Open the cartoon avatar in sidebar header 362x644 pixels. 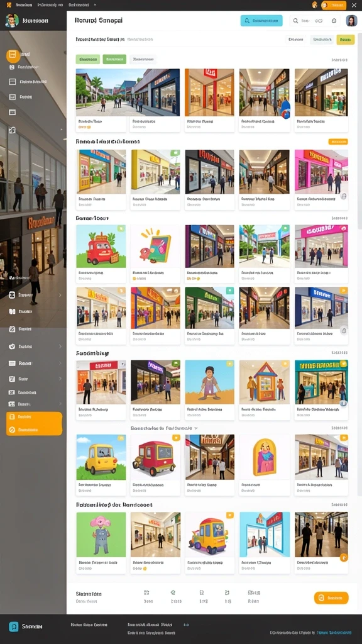click(x=12, y=20)
